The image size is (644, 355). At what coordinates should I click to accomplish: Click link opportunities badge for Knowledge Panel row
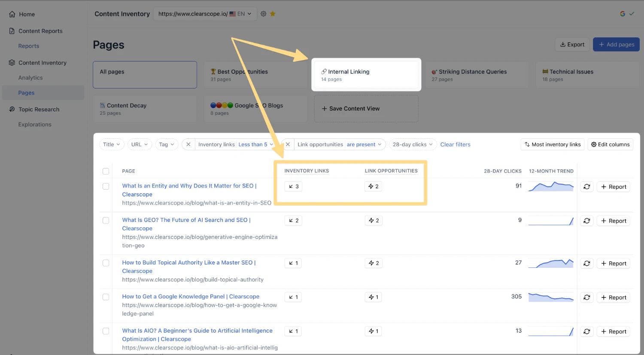(373, 297)
